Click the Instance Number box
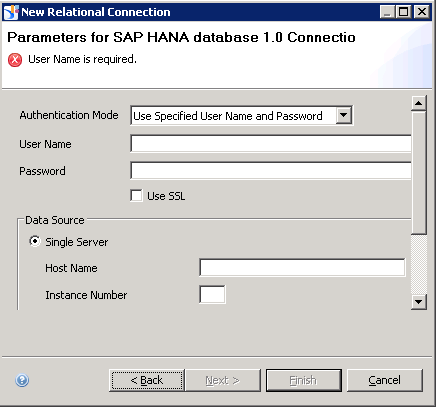Image resolution: width=436 pixels, height=407 pixels. tap(212, 294)
